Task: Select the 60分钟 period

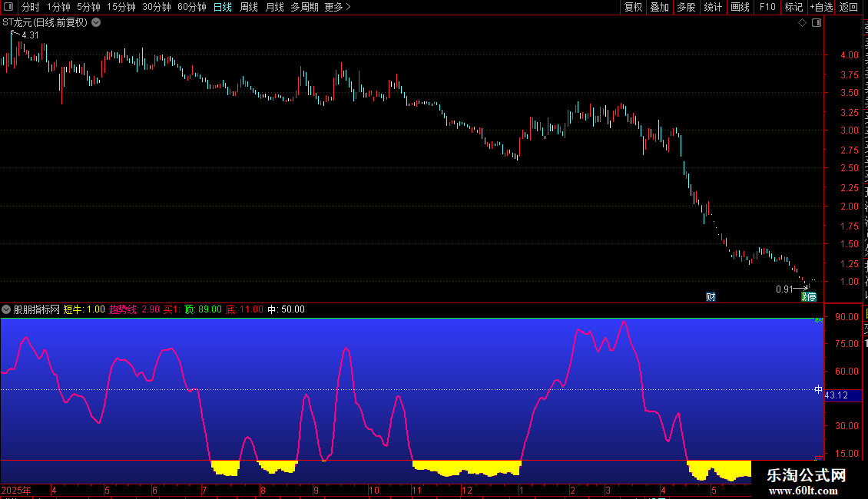Action: tap(192, 7)
